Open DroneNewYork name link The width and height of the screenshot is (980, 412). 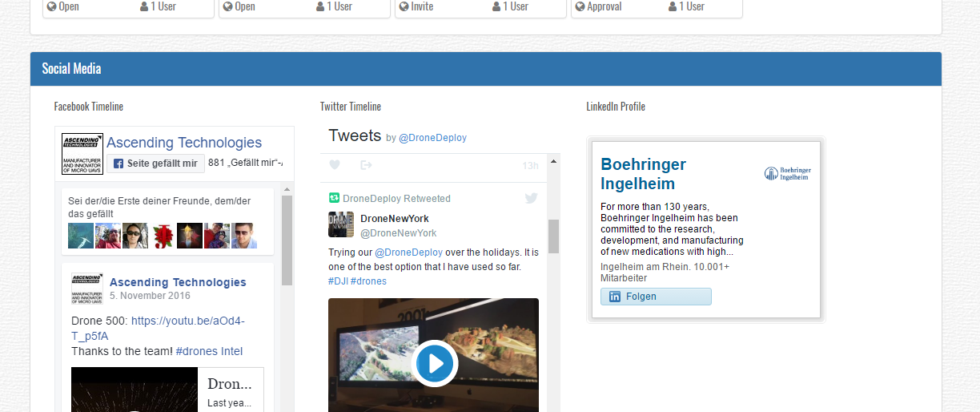(x=395, y=218)
